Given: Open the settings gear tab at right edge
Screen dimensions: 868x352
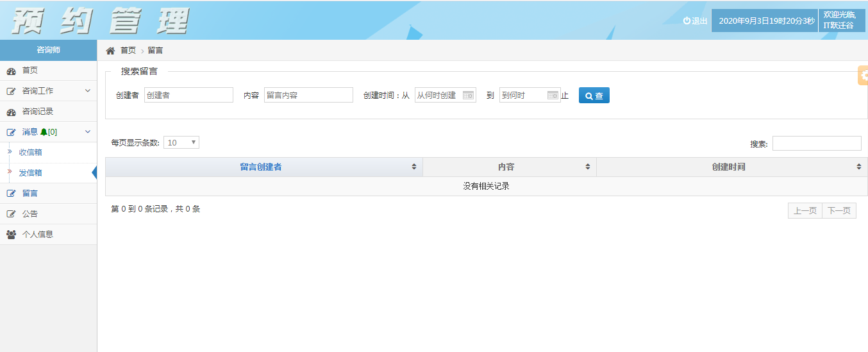Looking at the screenshot, I should (x=863, y=75).
